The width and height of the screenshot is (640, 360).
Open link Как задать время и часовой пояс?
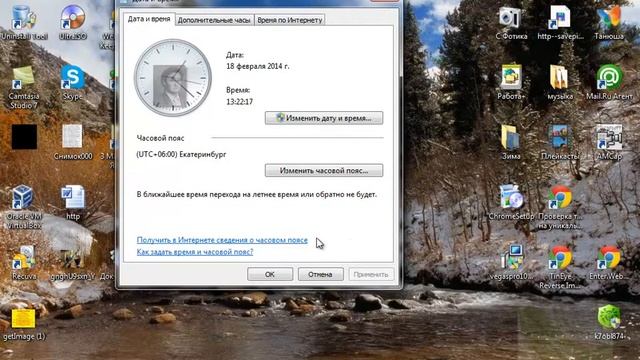195,252
